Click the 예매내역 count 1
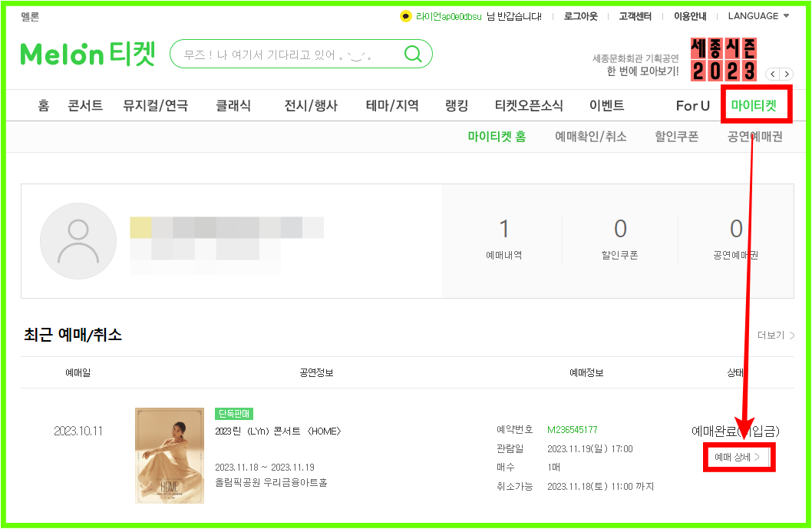The image size is (812, 529). click(504, 229)
